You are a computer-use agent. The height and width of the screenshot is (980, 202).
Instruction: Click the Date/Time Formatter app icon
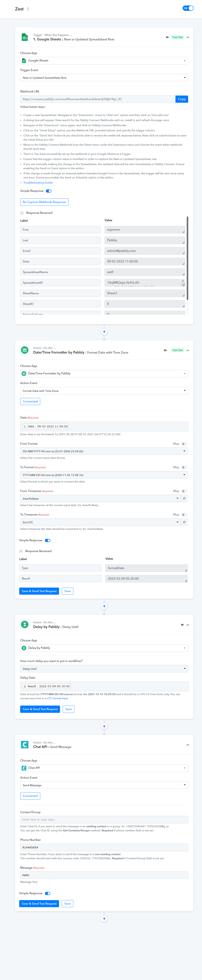pos(25,350)
